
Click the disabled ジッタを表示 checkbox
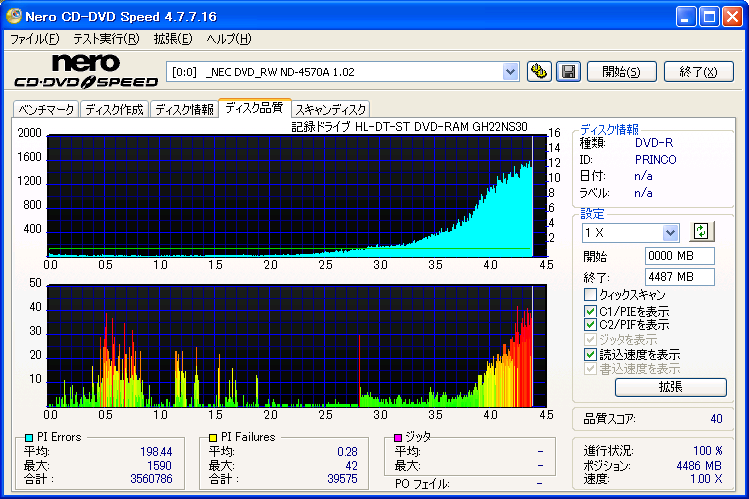pos(590,340)
